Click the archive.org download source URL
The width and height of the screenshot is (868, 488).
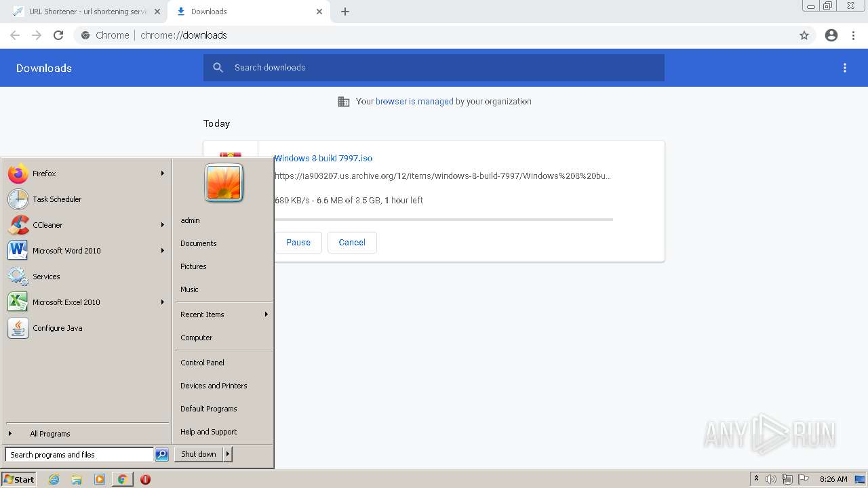click(443, 176)
